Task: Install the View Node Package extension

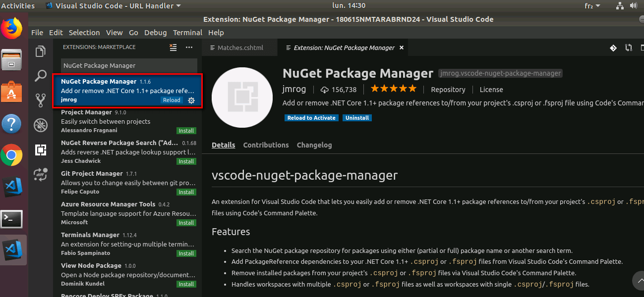Action: point(186,284)
